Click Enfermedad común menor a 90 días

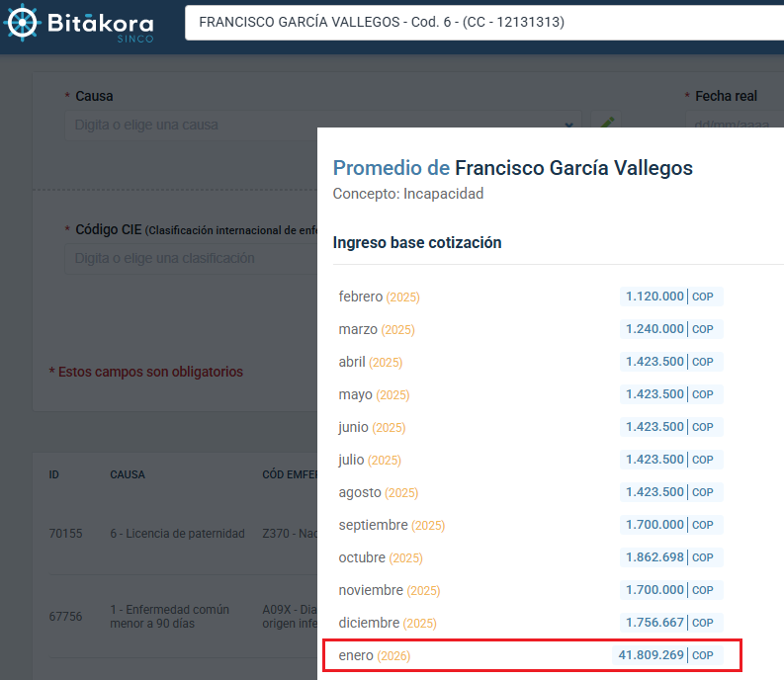(x=169, y=617)
